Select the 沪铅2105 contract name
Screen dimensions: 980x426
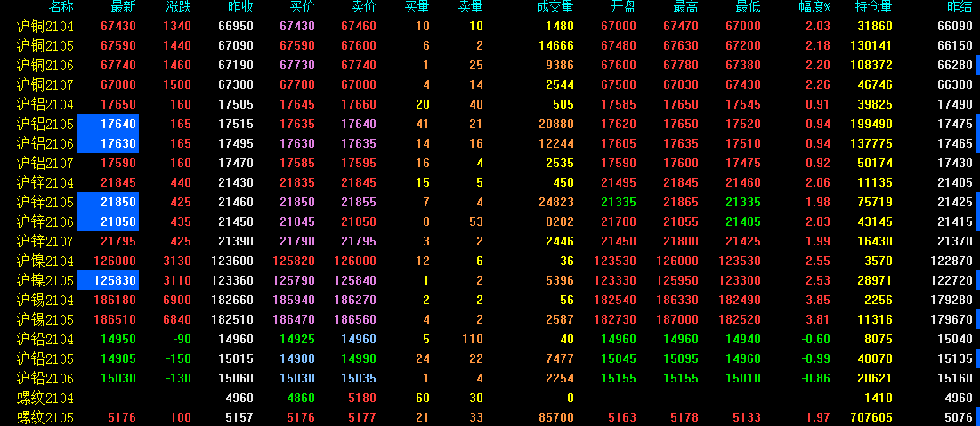pos(45,358)
